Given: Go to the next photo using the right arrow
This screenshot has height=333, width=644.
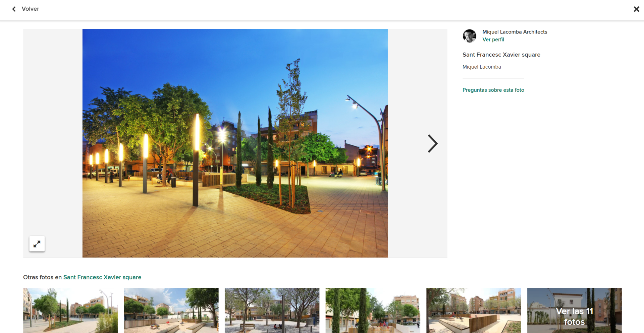Looking at the screenshot, I should (x=432, y=144).
